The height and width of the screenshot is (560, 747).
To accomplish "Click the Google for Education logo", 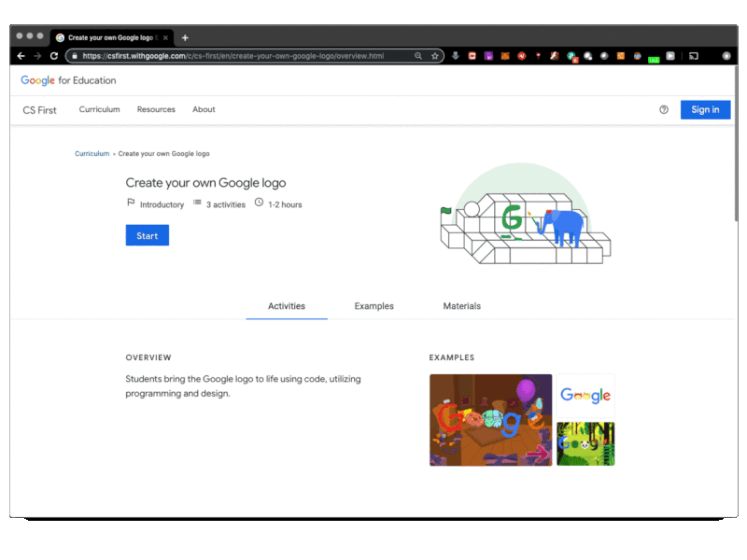I will point(68,80).
